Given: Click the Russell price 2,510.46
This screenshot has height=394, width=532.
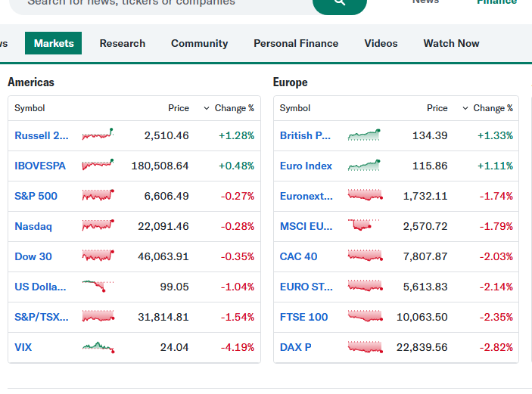Looking at the screenshot, I should 166,135.
